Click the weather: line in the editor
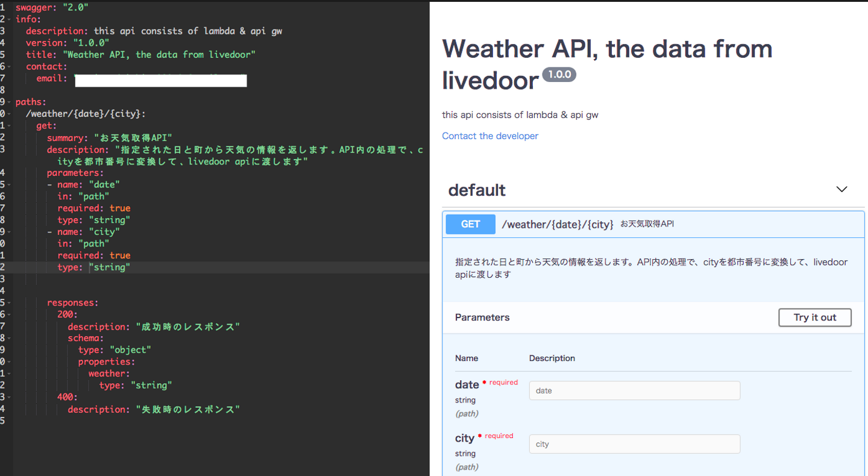868x476 pixels. pyautogui.click(x=109, y=374)
